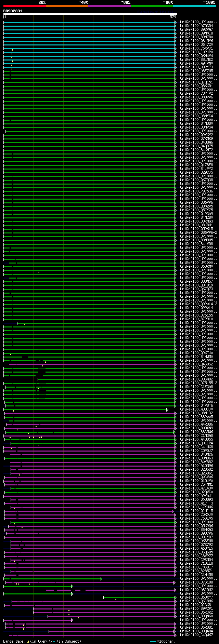Select UniRef100_A9TVN0 hit

[x=196, y=64]
